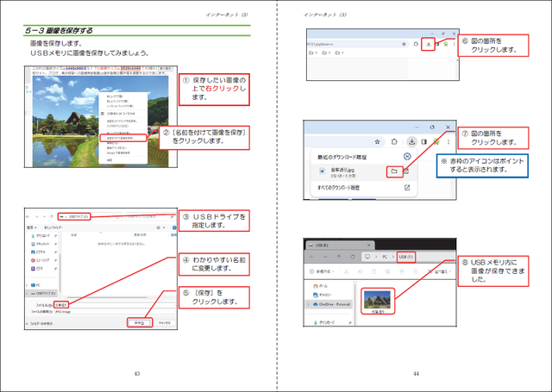Click the 更新日時 column header in the save dialog
This screenshot has height=392, width=552.
pos(140,234)
